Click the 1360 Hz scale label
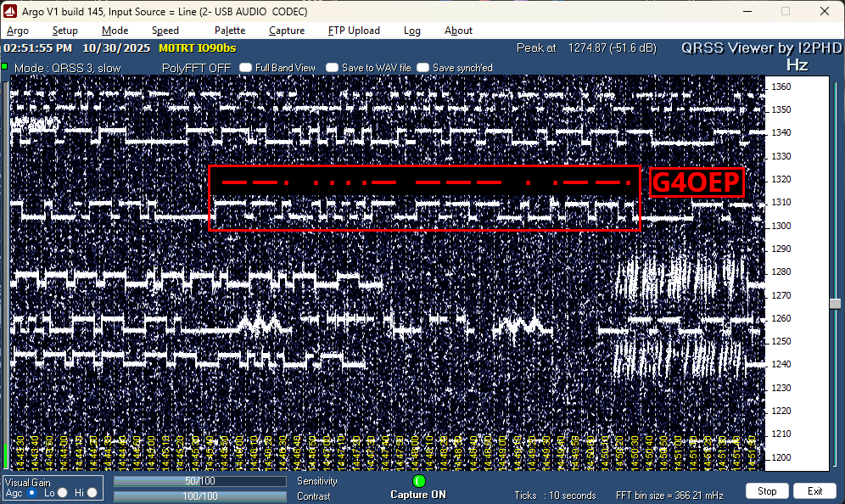The height and width of the screenshot is (504, 845). pos(781,87)
